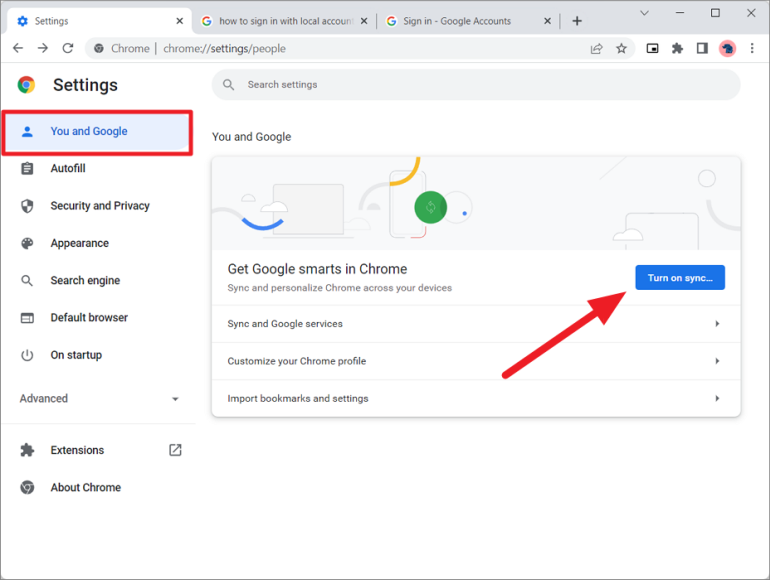The image size is (770, 580).
Task: Expand the Advanced settings section
Action: (x=98, y=398)
